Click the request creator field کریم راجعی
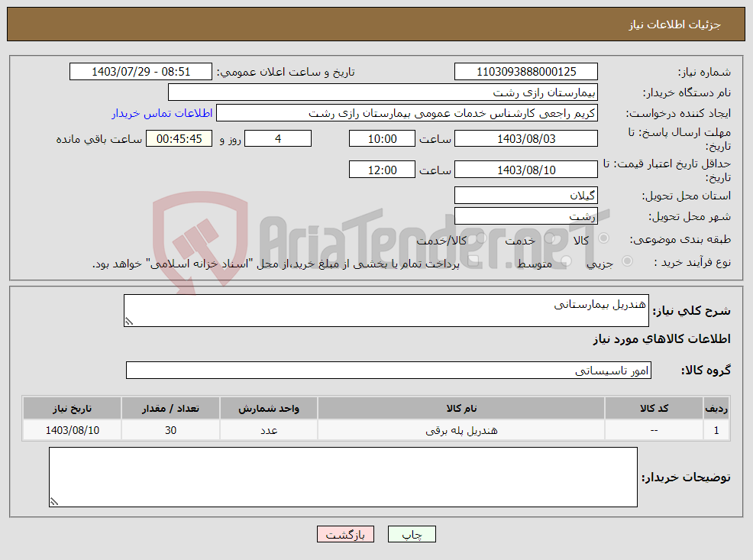 click(x=407, y=113)
